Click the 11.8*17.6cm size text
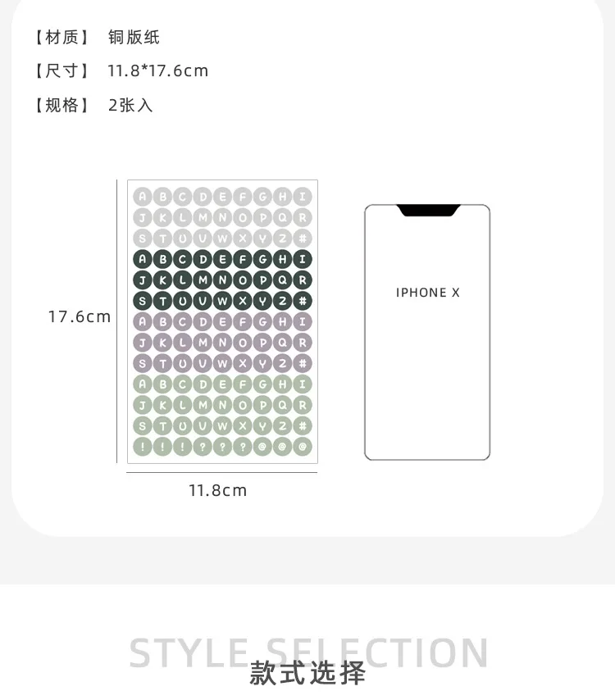 pos(157,71)
